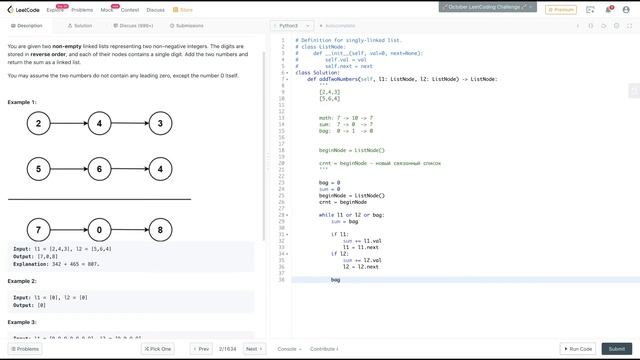The image size is (640, 360).
Task: Open the Contest navigation link
Action: point(130,10)
